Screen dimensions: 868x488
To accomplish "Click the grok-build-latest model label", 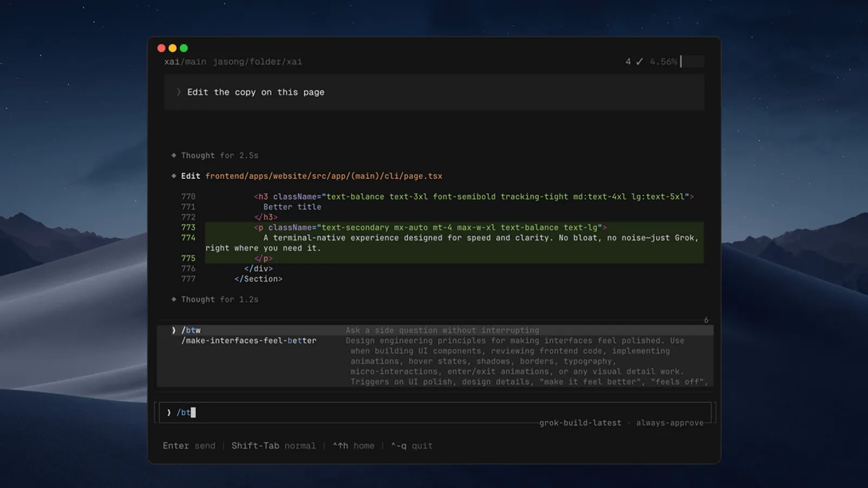I will click(580, 423).
